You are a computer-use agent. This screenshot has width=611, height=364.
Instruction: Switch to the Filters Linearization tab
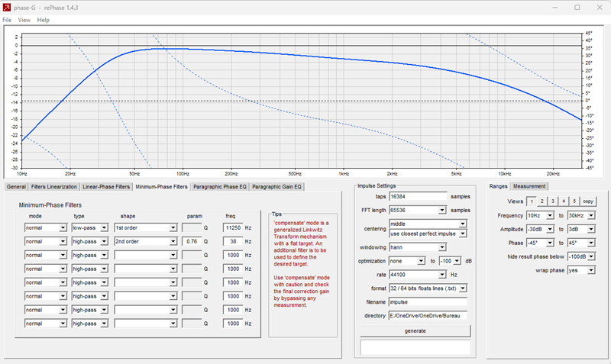pyautogui.click(x=53, y=187)
